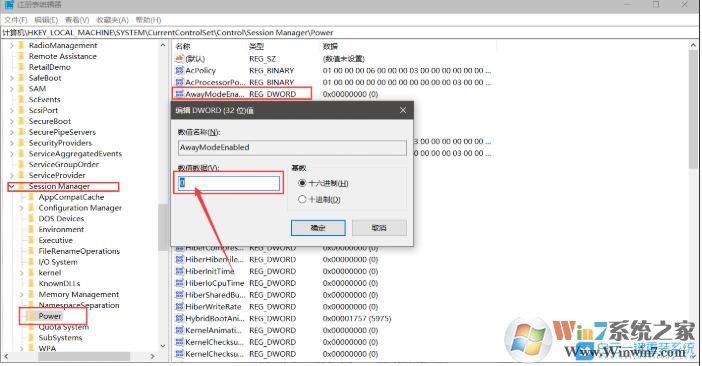Select the KnownDLLs tree item
Screen dimensions: 702x366
[x=59, y=283]
